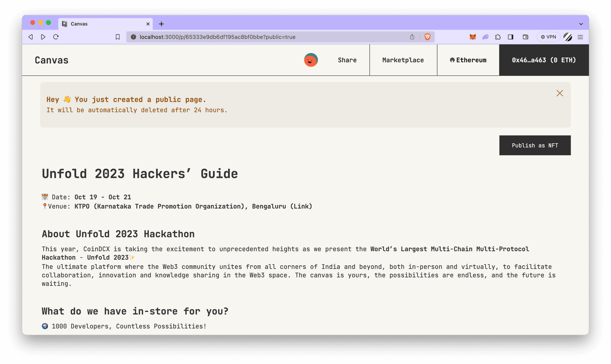Screen dimensions: 611x364
Task: Dismiss the public page notice banner
Action: [560, 93]
